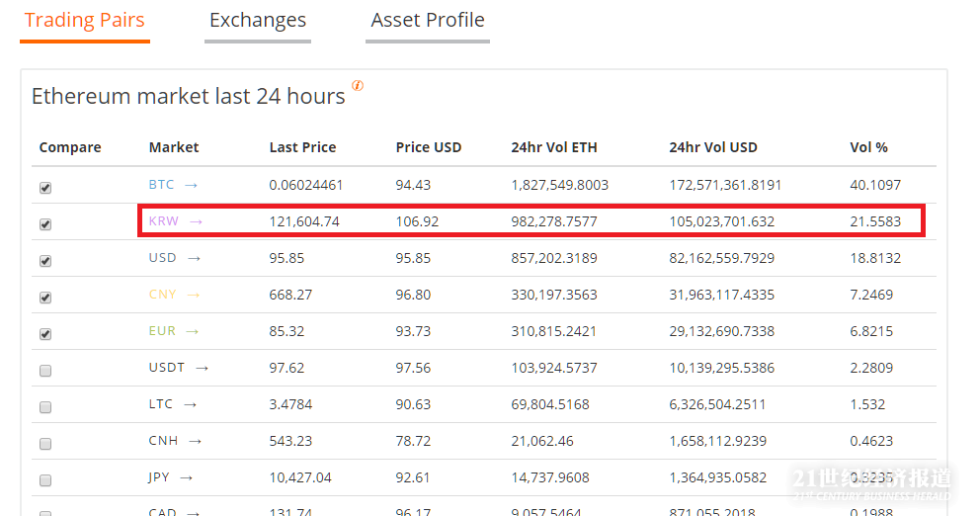Tick the JPY compare checkbox
The width and height of the screenshot is (980, 516).
[45, 480]
